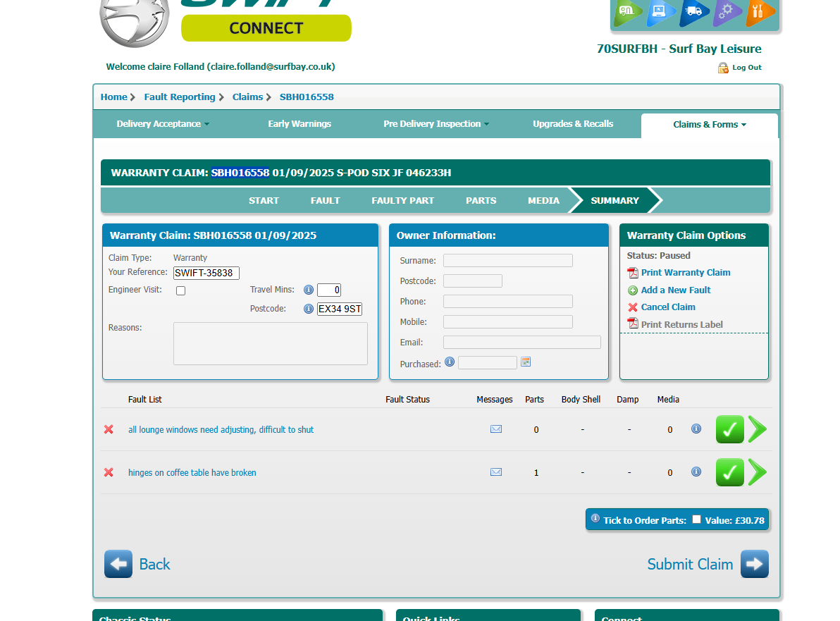Screen dimensions: 840x621
Task: Click the Claims breadcrumb link
Action: (247, 97)
